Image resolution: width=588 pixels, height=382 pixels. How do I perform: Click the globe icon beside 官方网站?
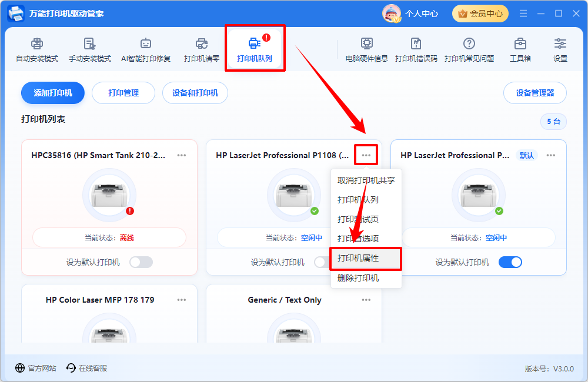(20, 368)
